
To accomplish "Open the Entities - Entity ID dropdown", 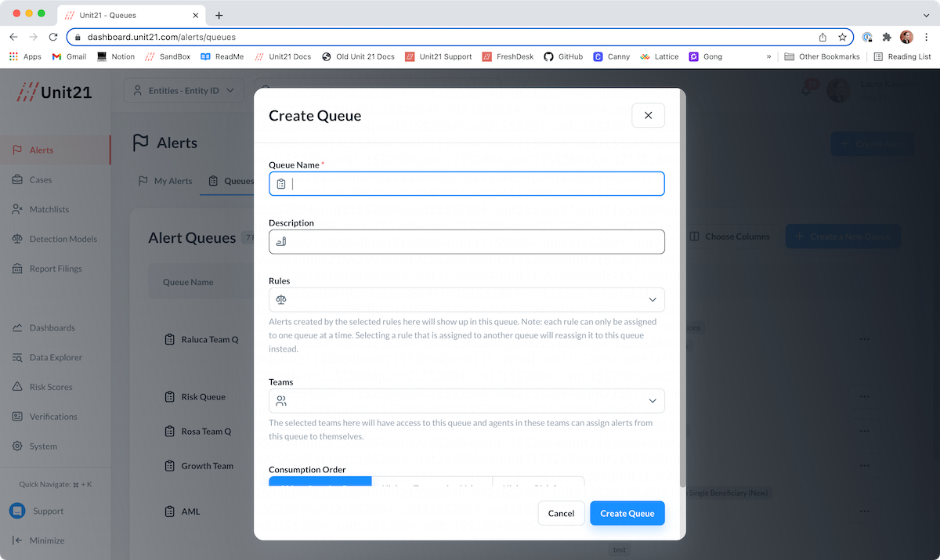I will pyautogui.click(x=183, y=91).
